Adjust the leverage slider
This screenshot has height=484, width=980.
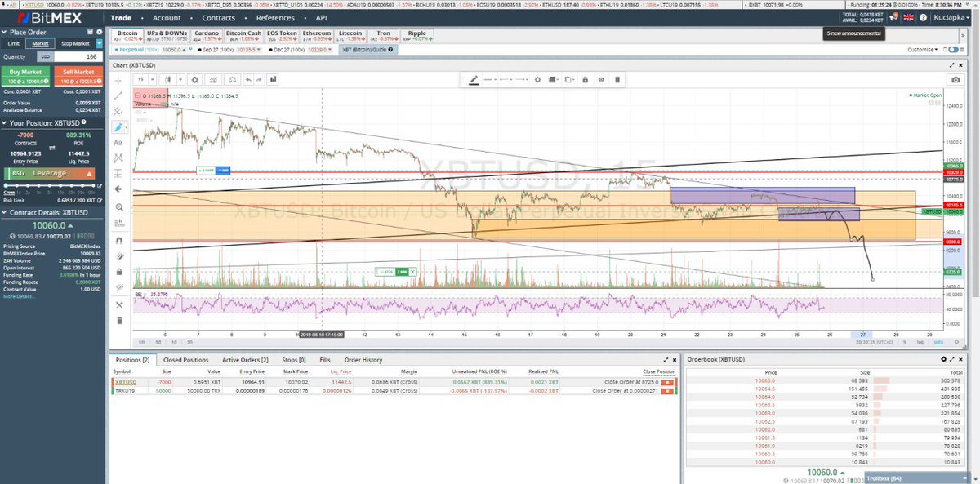click(x=48, y=185)
